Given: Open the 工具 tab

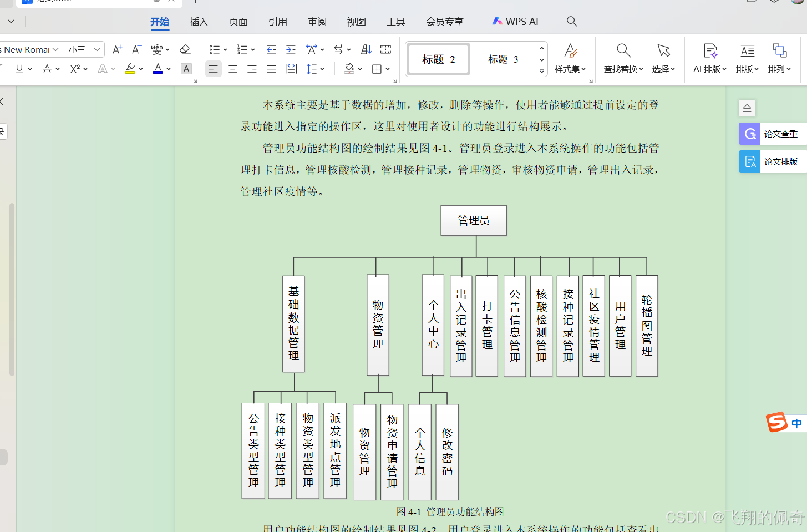Looking at the screenshot, I should [396, 22].
